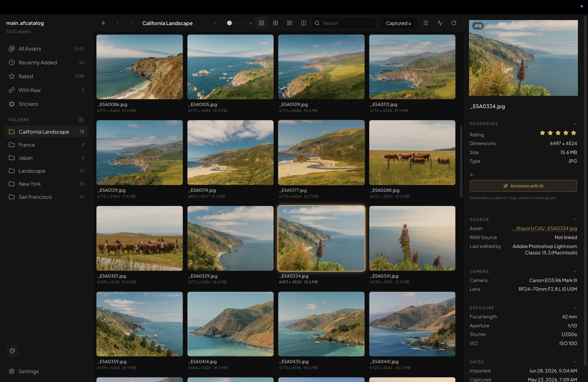Decrease thumbnail size with minus icon
Screen dimensions: 588x382
click(215, 23)
